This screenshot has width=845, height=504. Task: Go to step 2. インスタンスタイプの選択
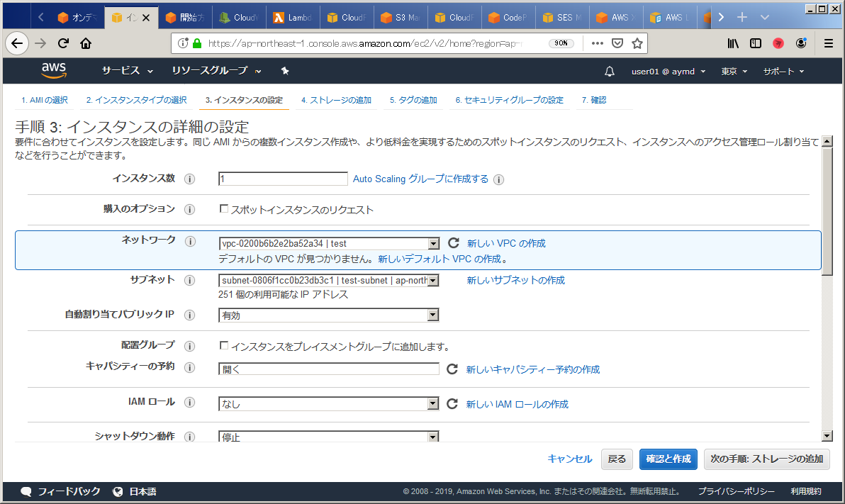[136, 100]
